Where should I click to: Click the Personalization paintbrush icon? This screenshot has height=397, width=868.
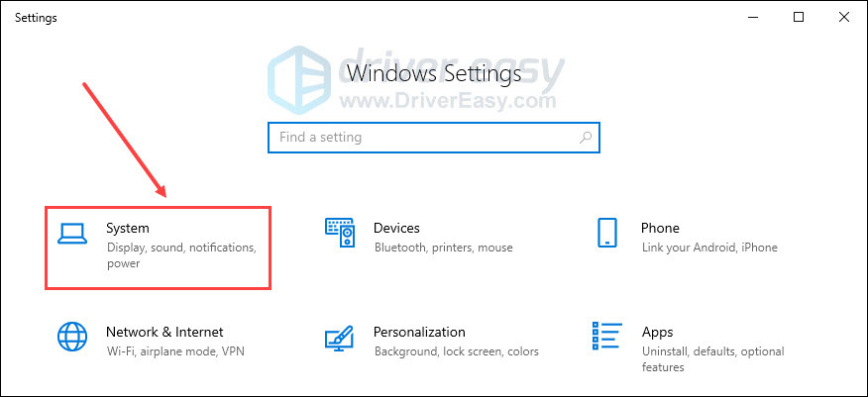pos(340,337)
